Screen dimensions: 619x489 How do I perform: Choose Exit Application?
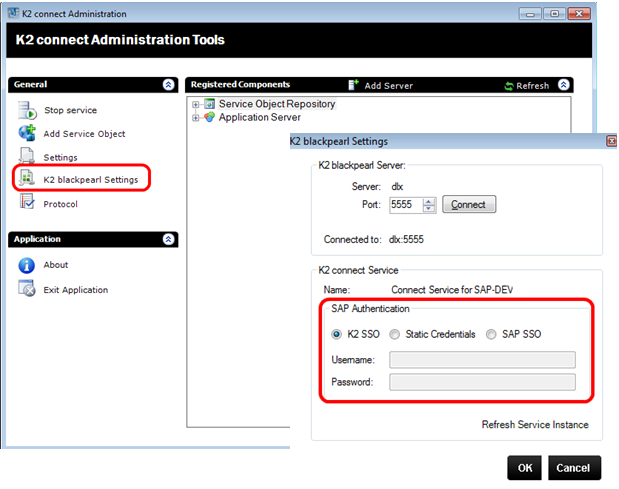(75, 290)
